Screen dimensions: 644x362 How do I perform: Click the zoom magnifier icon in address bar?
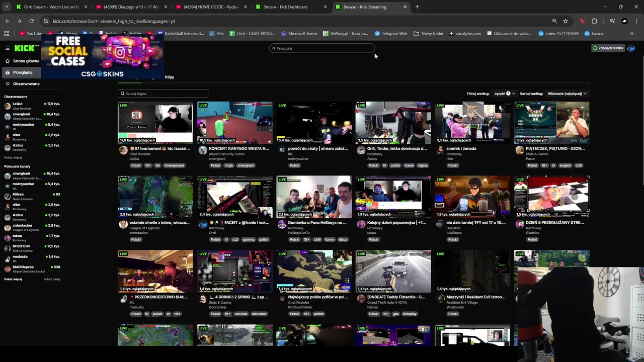(x=554, y=21)
